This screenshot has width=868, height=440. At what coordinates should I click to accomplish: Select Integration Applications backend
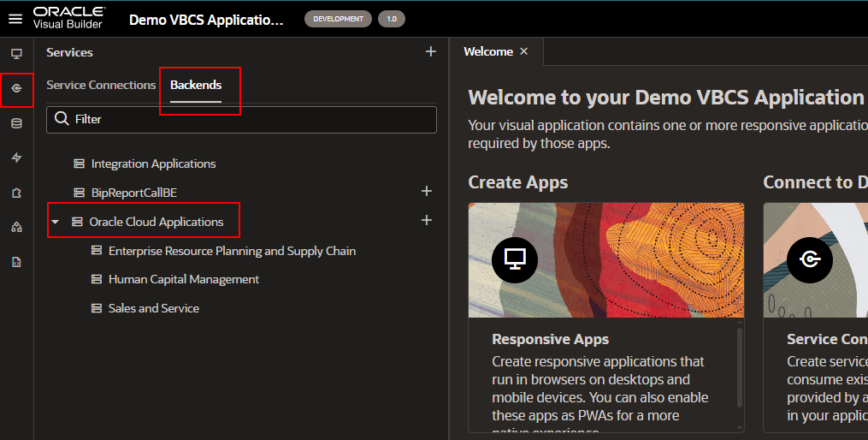153,164
